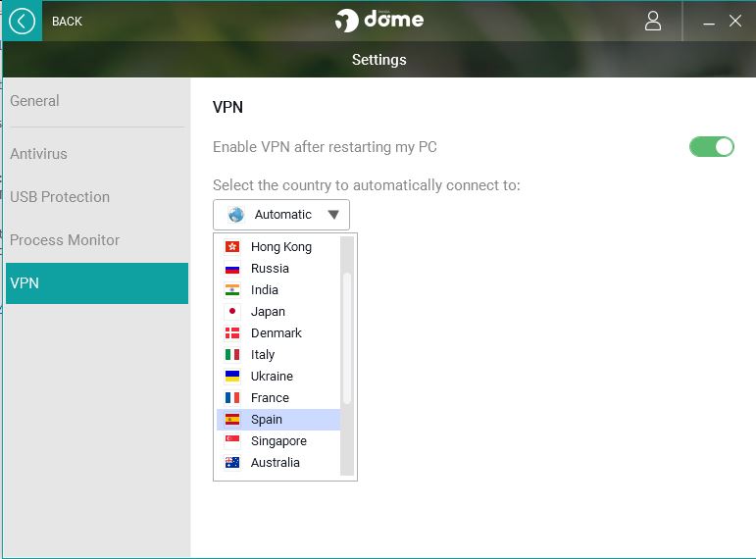
Task: Open Process Monitor settings
Action: (65, 240)
